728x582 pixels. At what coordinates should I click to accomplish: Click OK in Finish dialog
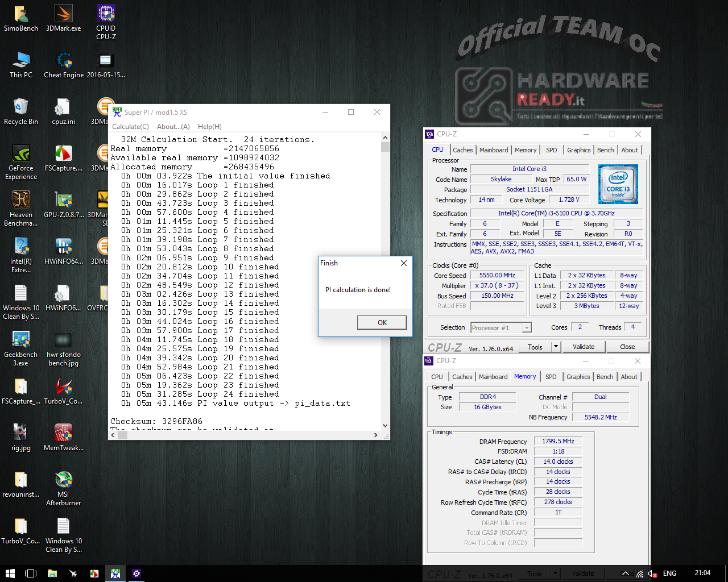coord(382,323)
